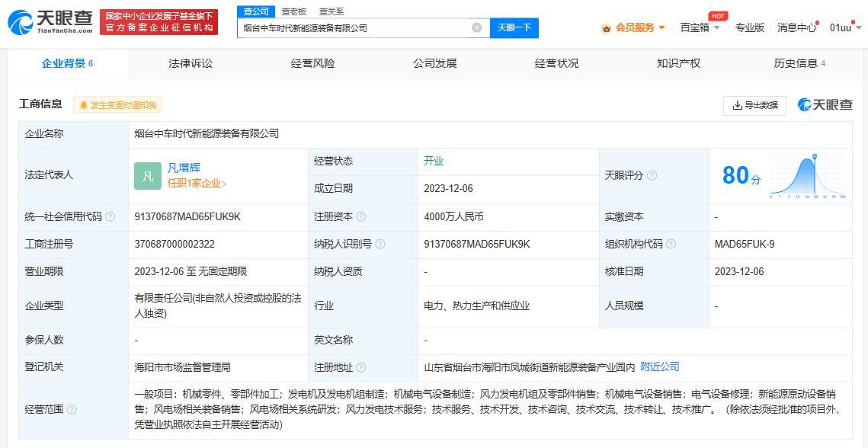Open the 附近公司 link
Screen dimensions: 868x448
click(x=660, y=365)
